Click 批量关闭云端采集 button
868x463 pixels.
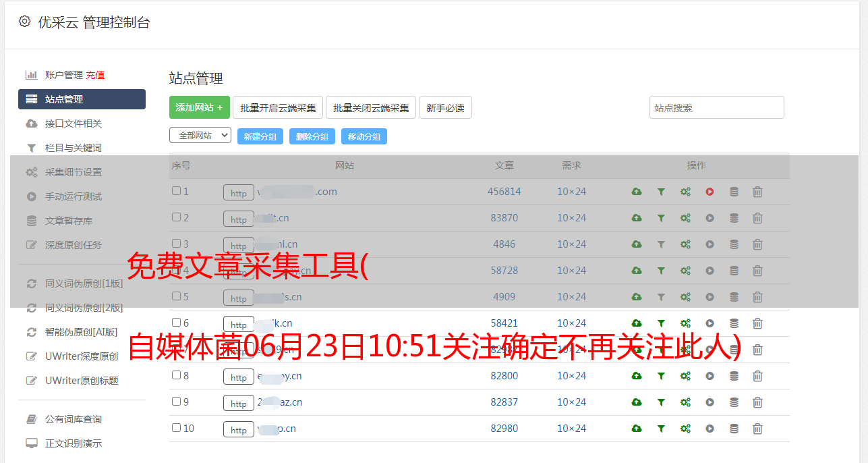click(371, 107)
